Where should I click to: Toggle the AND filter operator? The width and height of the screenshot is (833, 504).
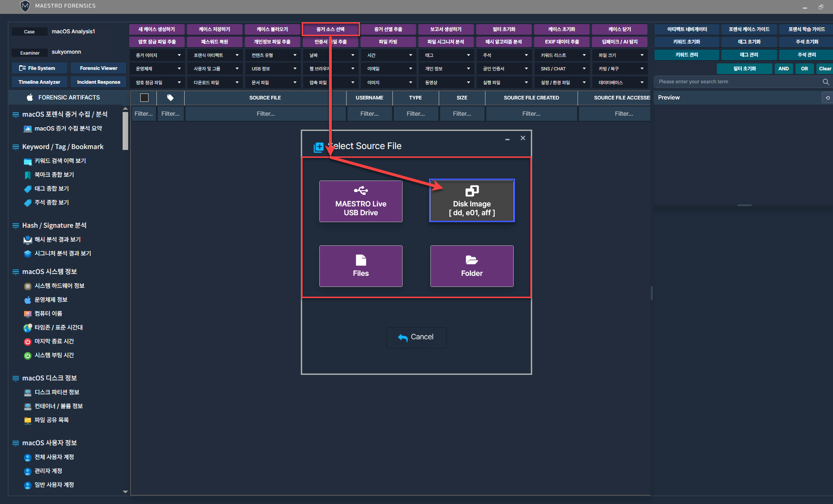(783, 68)
